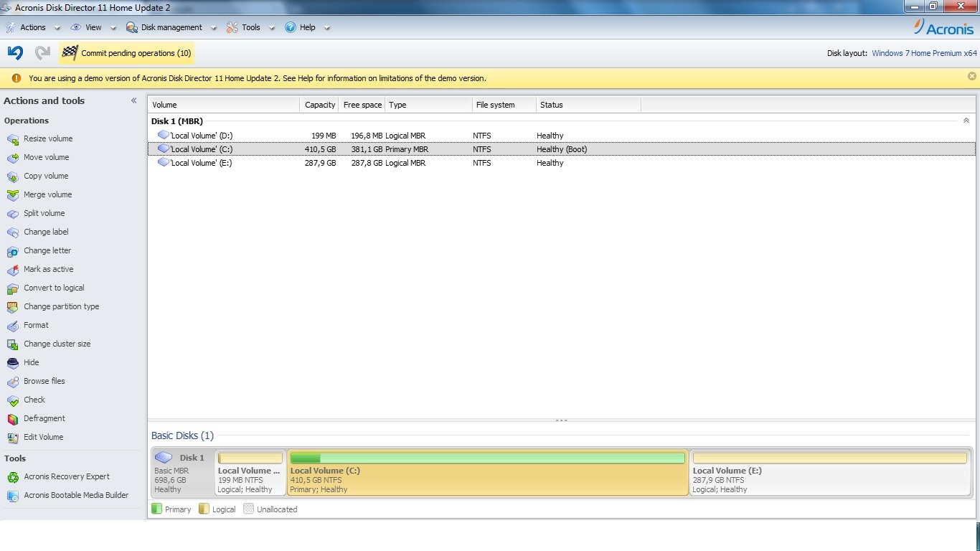Open the View menu
The image size is (980, 551).
tap(93, 27)
